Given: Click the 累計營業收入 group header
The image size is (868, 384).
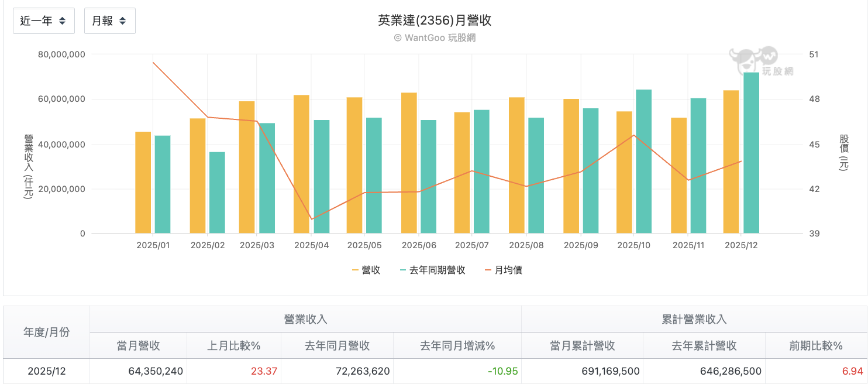Looking at the screenshot, I should pos(694,319).
